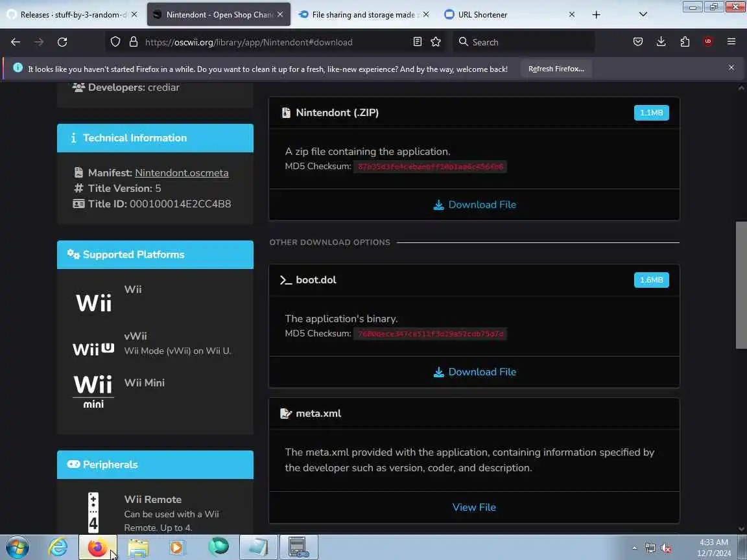The width and height of the screenshot is (747, 560).
Task: Click the Supported Platforms panel header
Action: (x=156, y=255)
